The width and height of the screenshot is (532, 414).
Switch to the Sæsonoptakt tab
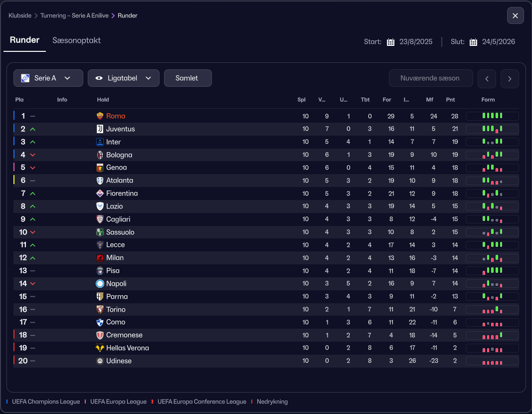(x=76, y=40)
